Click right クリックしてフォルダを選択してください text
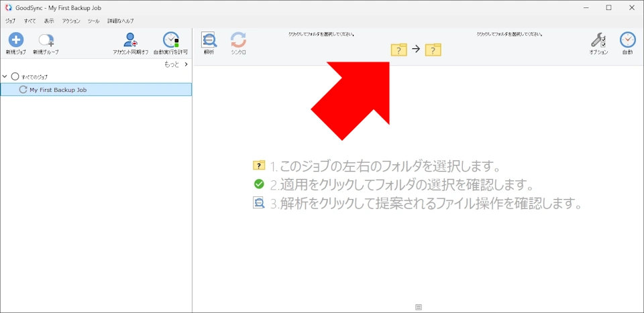Viewport: 644px width, 313px height. coord(510,34)
